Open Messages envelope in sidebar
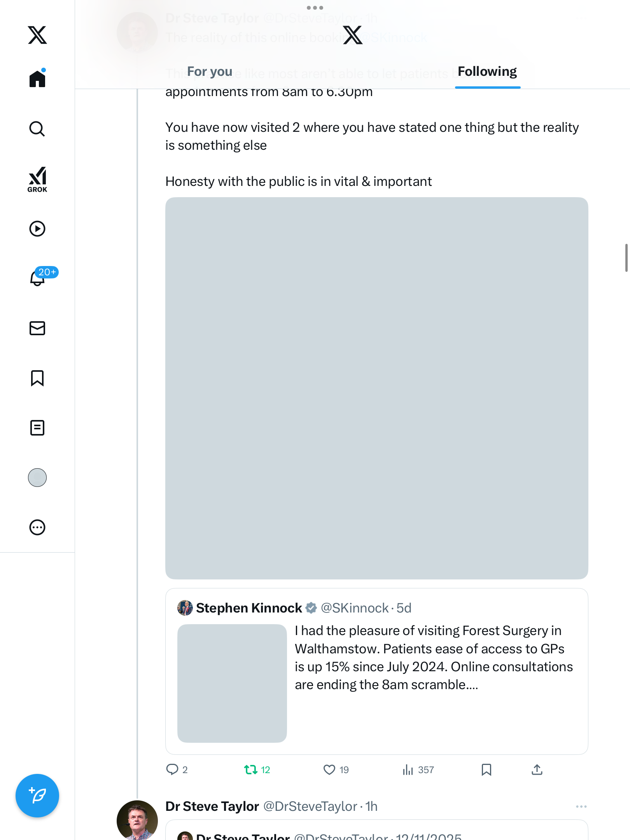 pyautogui.click(x=37, y=328)
